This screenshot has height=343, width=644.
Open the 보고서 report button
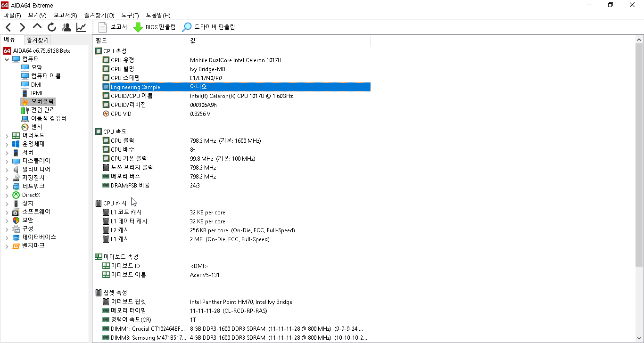click(113, 27)
